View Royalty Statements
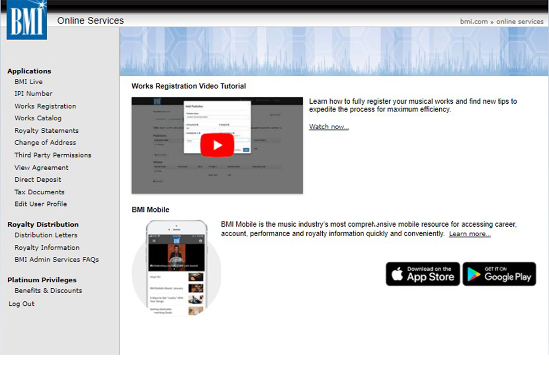The image size is (549, 392). 47,131
